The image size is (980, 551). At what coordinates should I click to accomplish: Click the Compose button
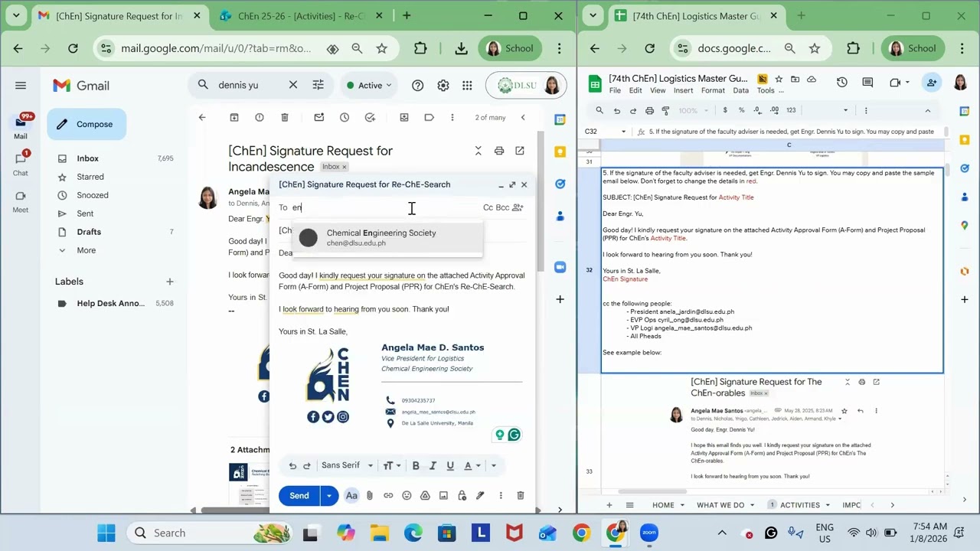point(87,124)
